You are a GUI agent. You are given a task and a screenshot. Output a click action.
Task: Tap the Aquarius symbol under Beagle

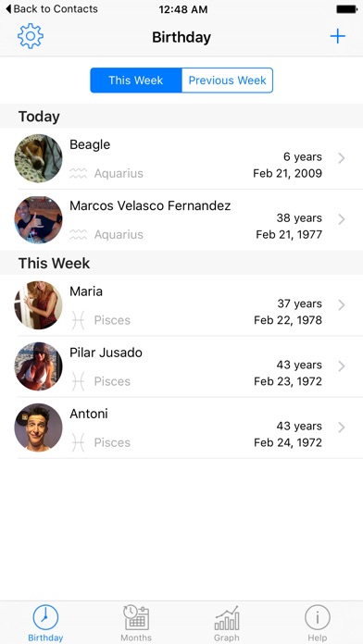coord(78,173)
